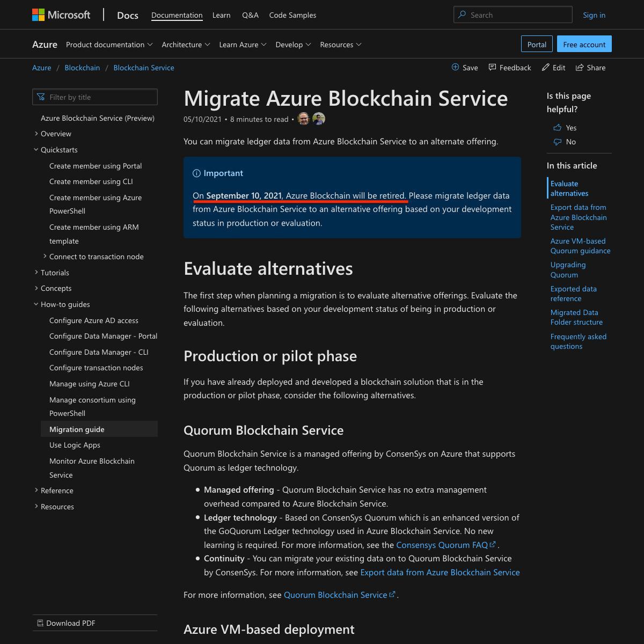
Task: Expand the sidebar Resources tree node
Action: (x=36, y=507)
